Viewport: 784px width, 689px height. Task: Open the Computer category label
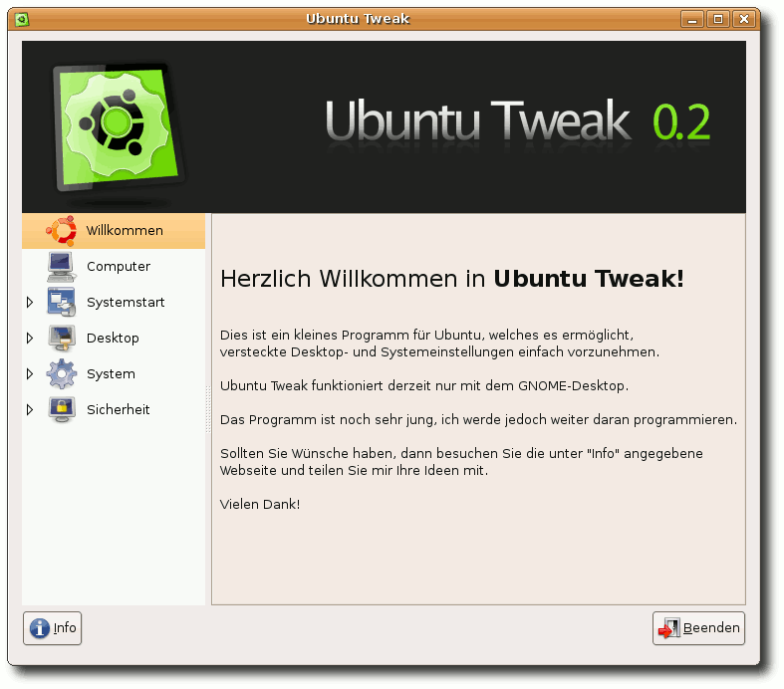coord(119,267)
